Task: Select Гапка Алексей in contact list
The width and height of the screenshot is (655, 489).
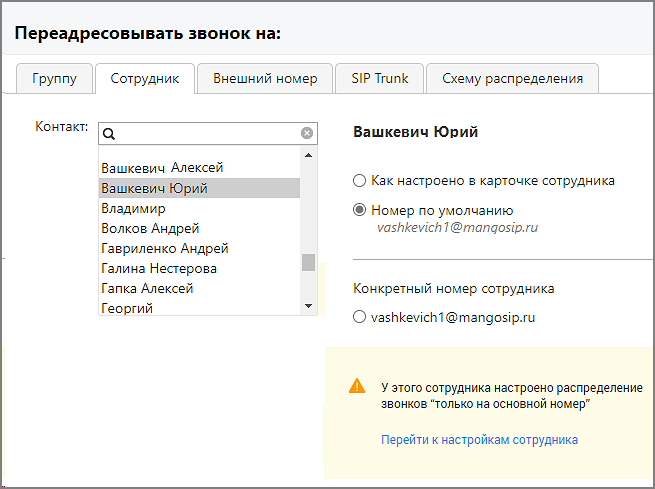Action: [200, 289]
